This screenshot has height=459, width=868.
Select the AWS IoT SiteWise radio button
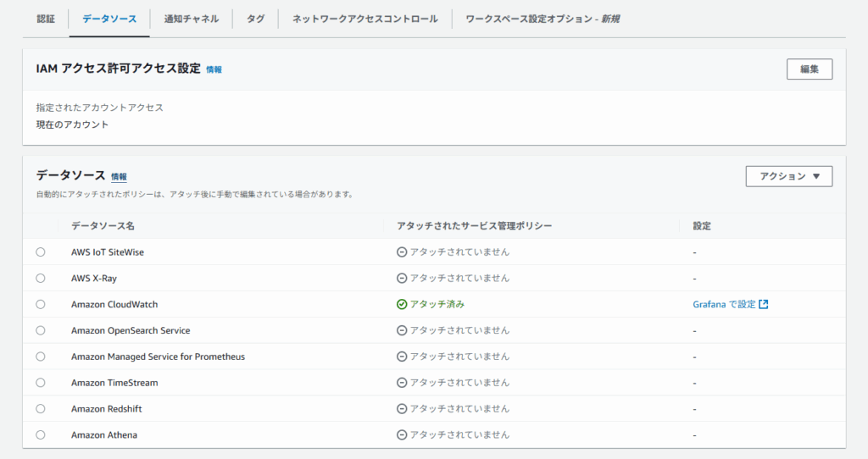pyautogui.click(x=41, y=252)
